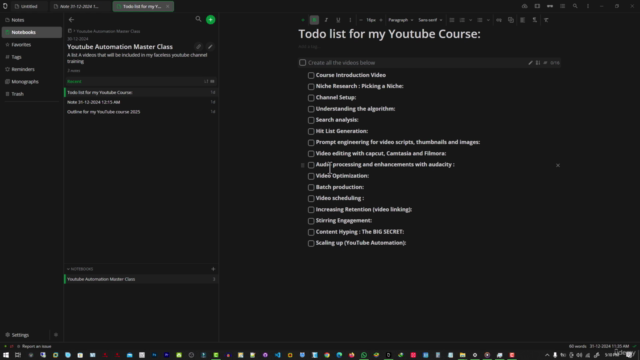640x360 pixels.
Task: Check the Scaling up (YouTube Automation) checkbox
Action: pos(311,243)
